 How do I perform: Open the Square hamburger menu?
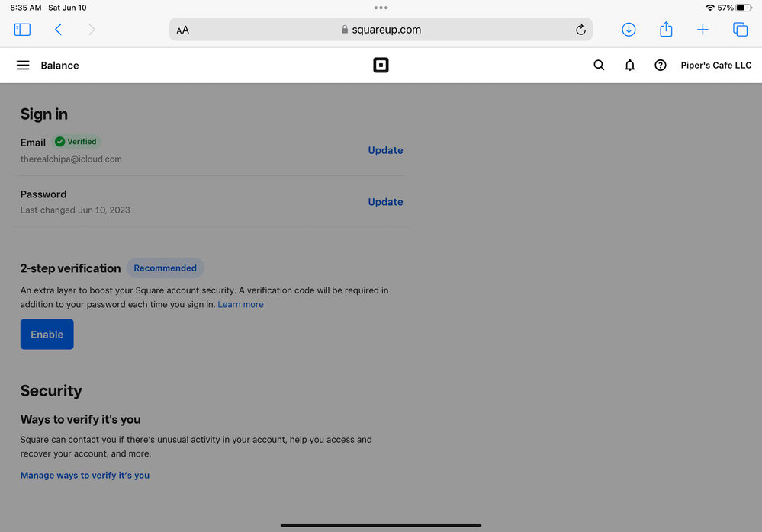click(23, 66)
